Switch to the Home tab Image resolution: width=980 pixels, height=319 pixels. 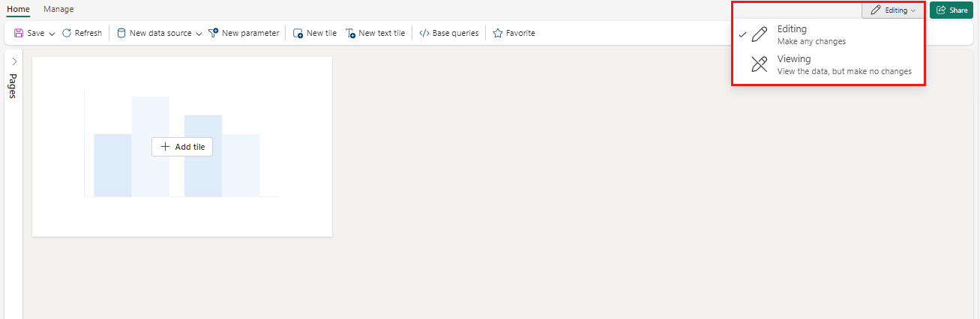[x=18, y=10]
